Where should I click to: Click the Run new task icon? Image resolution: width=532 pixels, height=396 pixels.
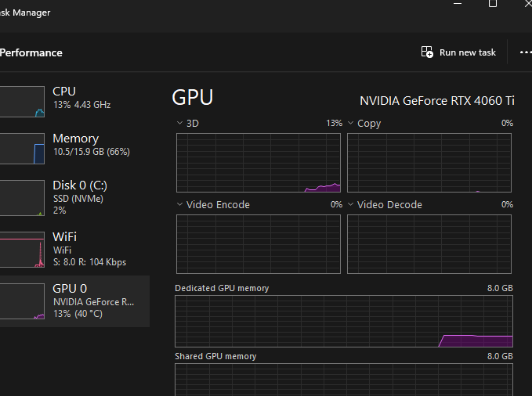(427, 52)
